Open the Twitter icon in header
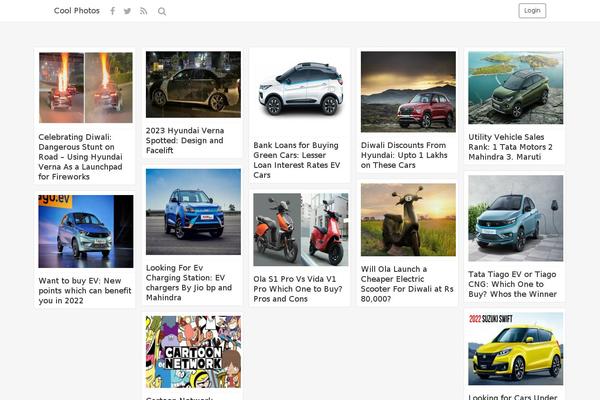 point(127,11)
